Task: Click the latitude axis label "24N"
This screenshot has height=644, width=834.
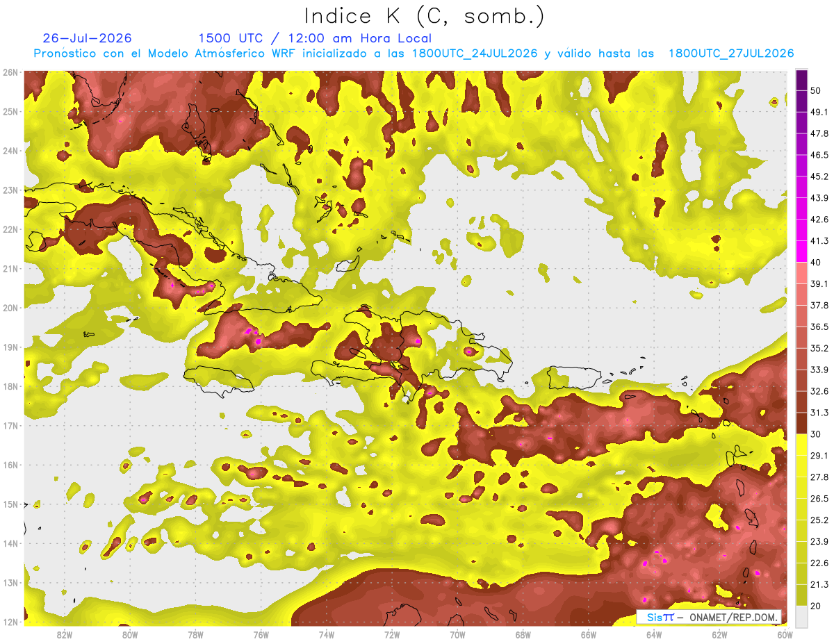Action: point(10,151)
